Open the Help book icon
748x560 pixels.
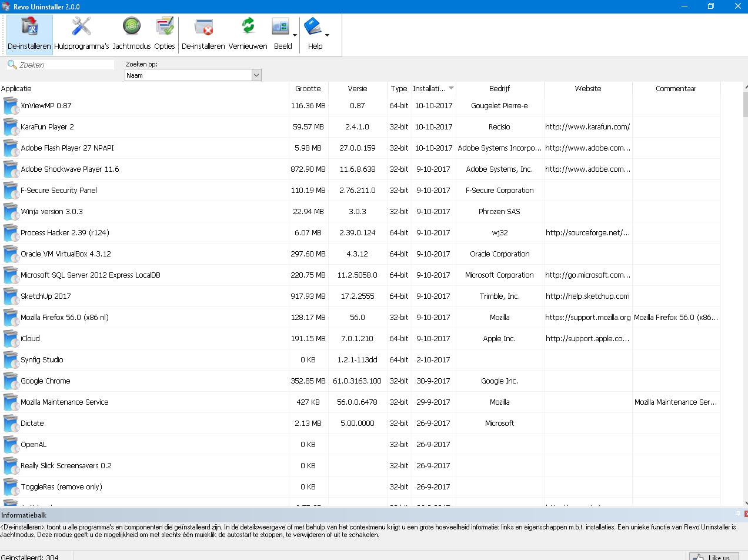(x=313, y=34)
